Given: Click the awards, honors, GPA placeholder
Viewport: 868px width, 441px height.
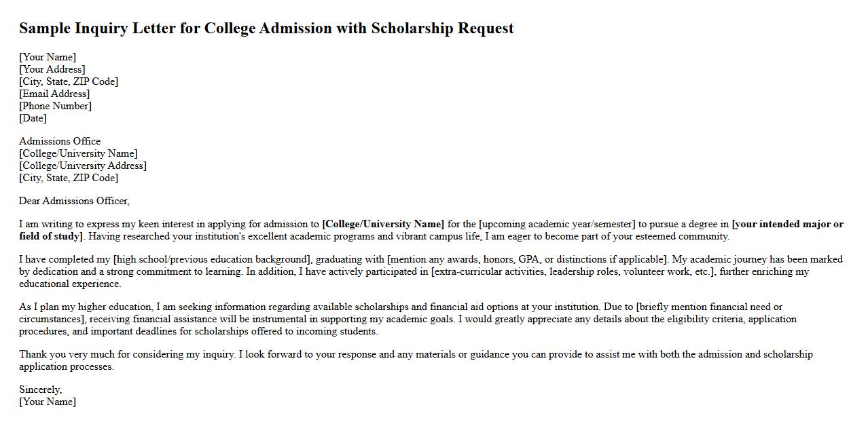Looking at the screenshot, I should [528, 259].
